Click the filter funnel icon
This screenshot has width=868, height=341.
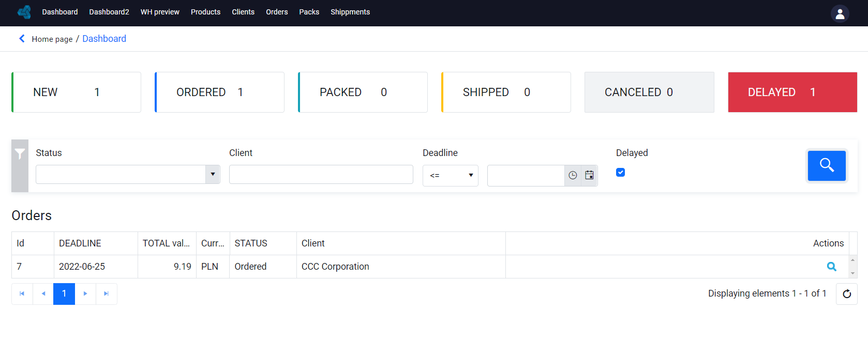pyautogui.click(x=20, y=154)
